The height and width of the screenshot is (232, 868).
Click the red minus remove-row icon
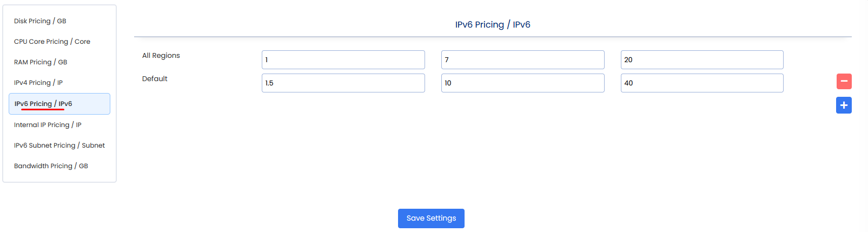click(x=844, y=81)
